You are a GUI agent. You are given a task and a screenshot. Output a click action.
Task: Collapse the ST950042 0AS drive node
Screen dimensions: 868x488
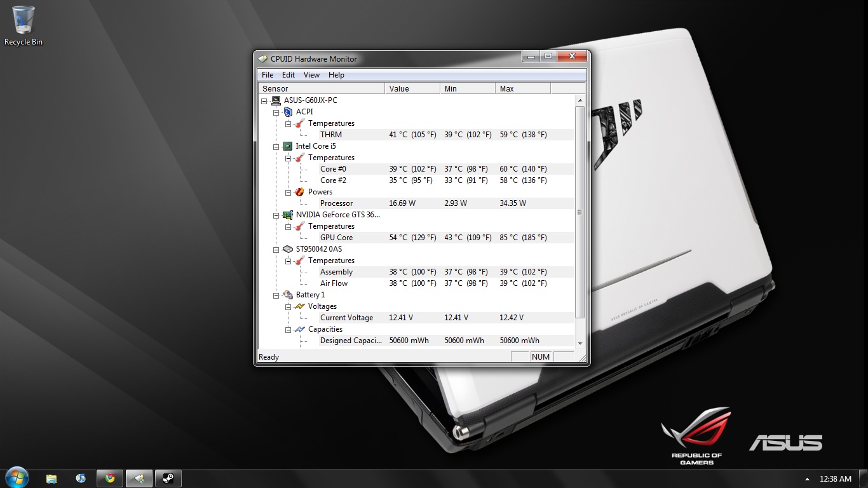click(276, 249)
